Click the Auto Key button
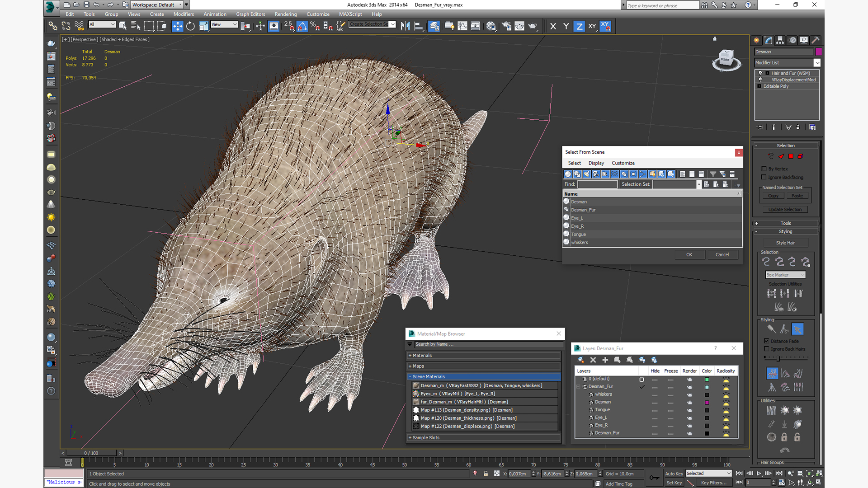868x488 pixels. (674, 474)
